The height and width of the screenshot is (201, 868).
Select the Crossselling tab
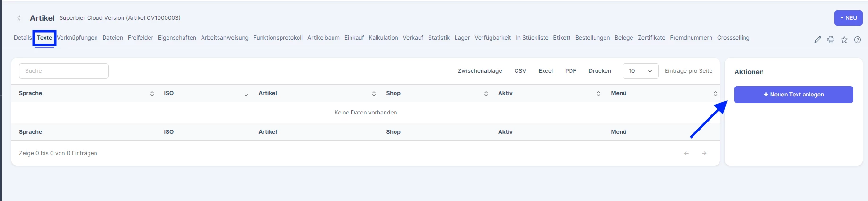[733, 38]
